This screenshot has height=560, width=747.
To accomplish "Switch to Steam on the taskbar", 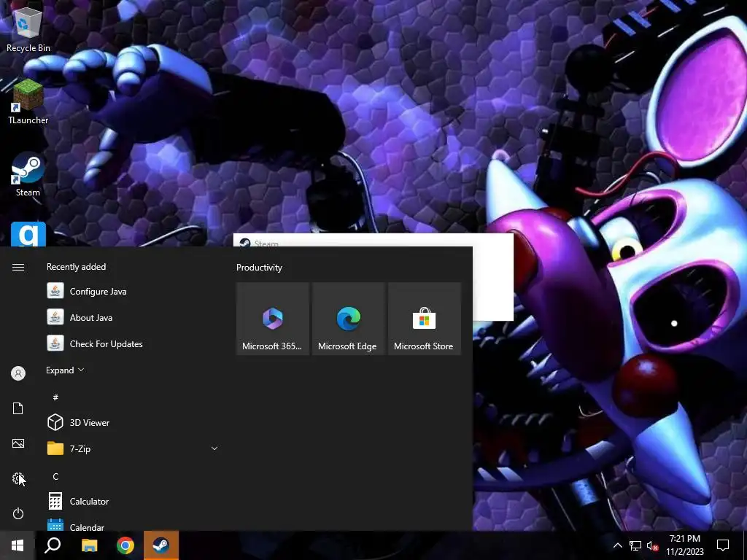I will (161, 545).
